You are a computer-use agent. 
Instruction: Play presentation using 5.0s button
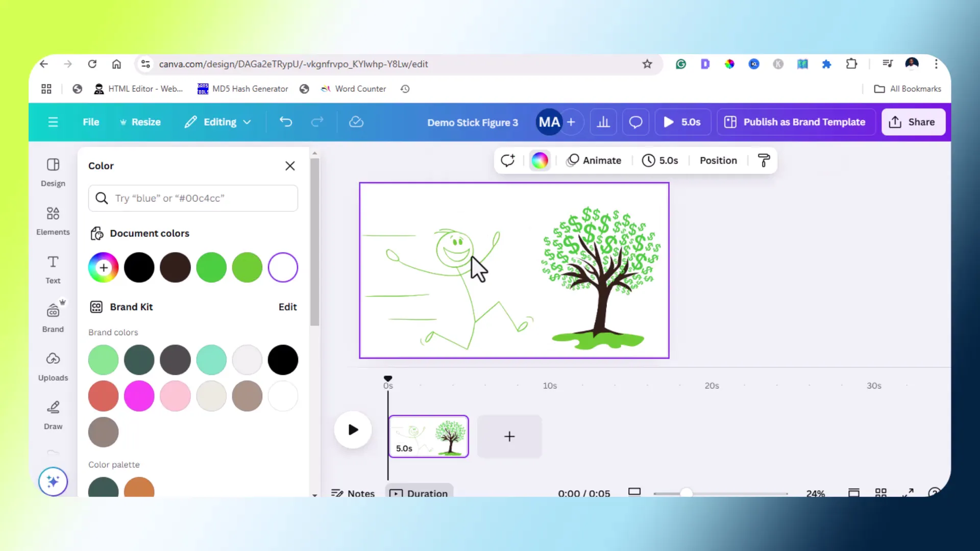point(682,122)
